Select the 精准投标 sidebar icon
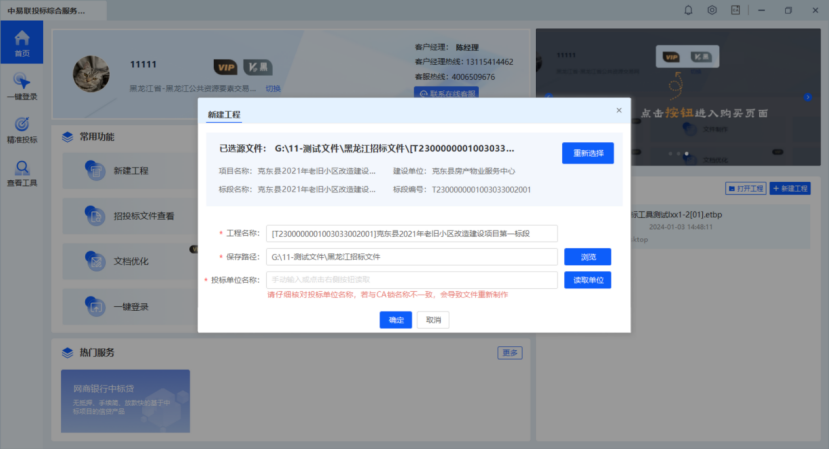 tap(21, 130)
